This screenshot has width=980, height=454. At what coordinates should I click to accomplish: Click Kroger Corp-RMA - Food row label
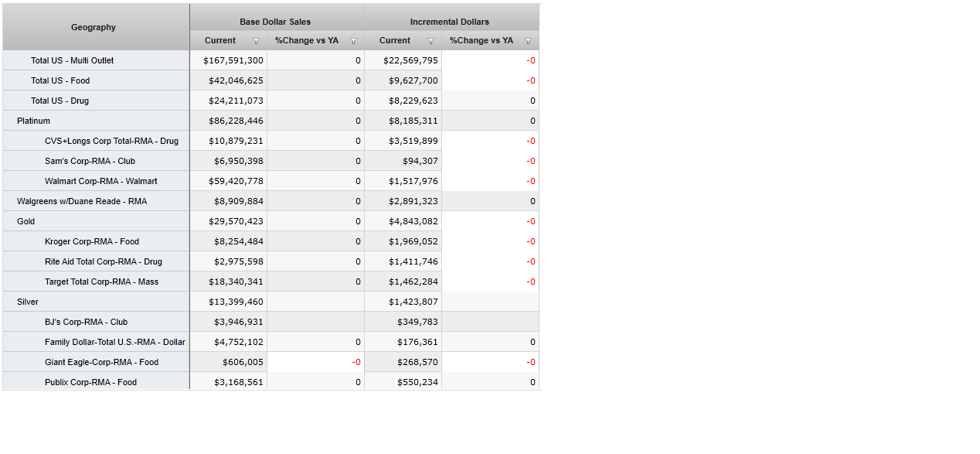(x=92, y=241)
